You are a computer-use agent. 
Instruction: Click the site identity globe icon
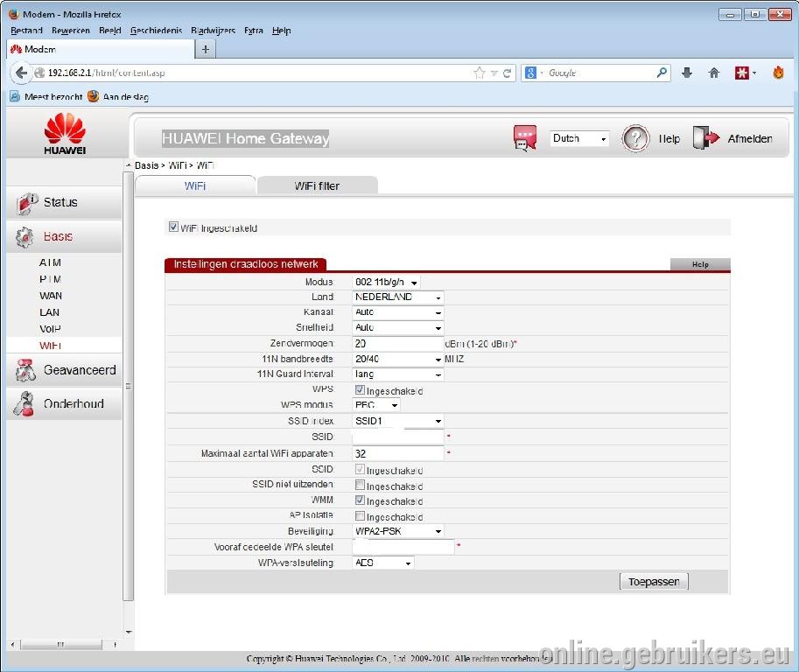click(x=39, y=73)
